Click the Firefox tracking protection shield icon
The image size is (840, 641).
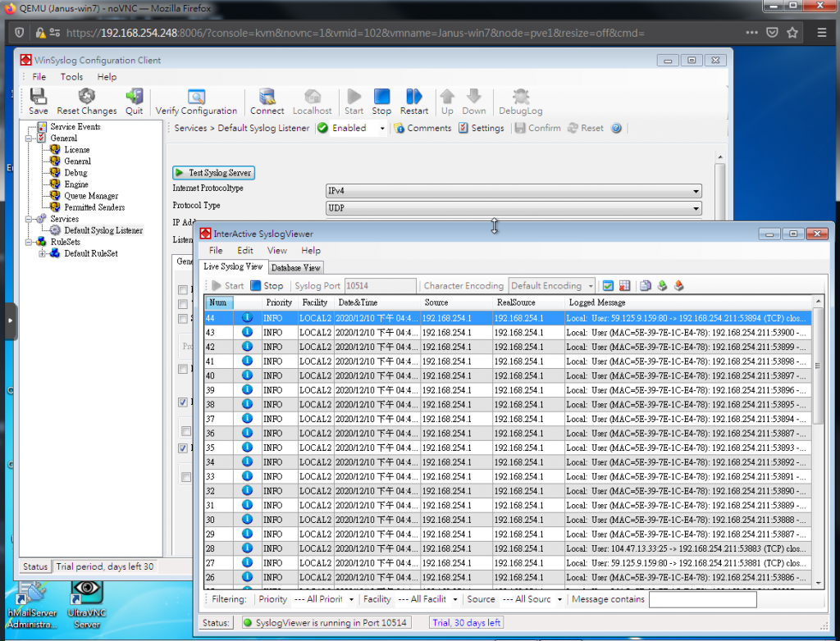20,33
